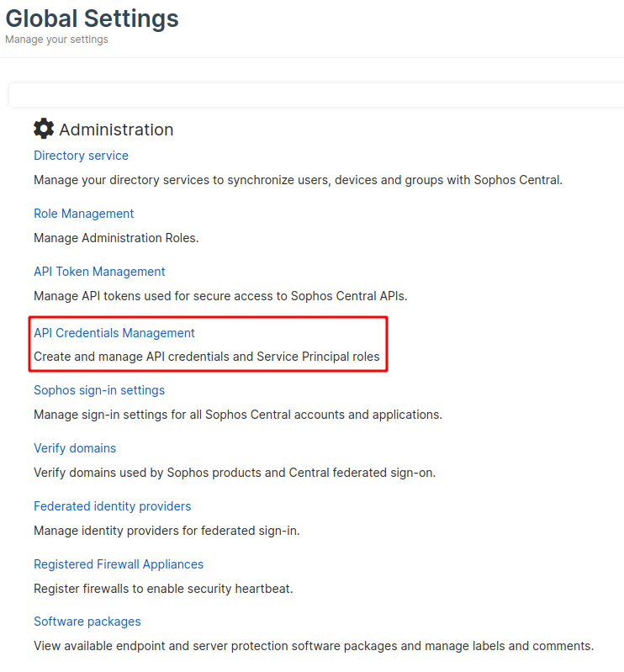Screen dimensions: 624x672
Task: Open API Token Management settings
Action: [99, 272]
